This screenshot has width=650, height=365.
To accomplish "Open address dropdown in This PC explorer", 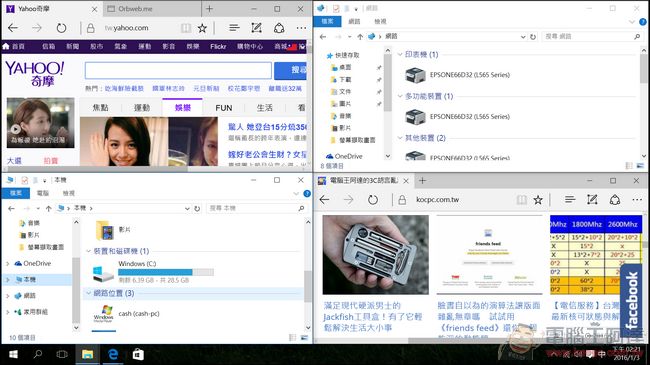I will pos(187,208).
